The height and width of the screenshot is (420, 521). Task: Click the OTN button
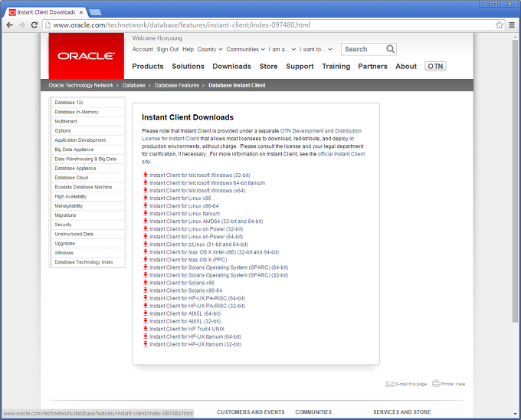coord(435,67)
